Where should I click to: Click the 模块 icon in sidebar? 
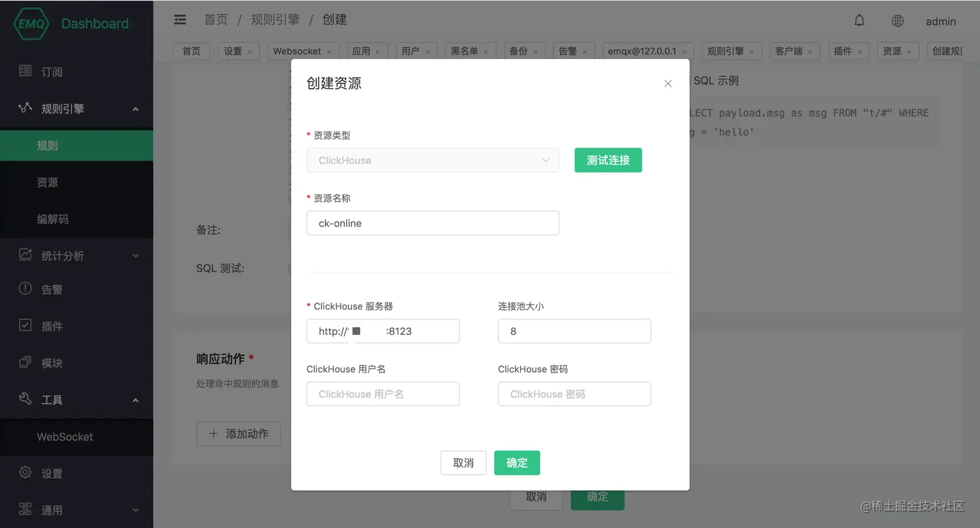[25, 362]
